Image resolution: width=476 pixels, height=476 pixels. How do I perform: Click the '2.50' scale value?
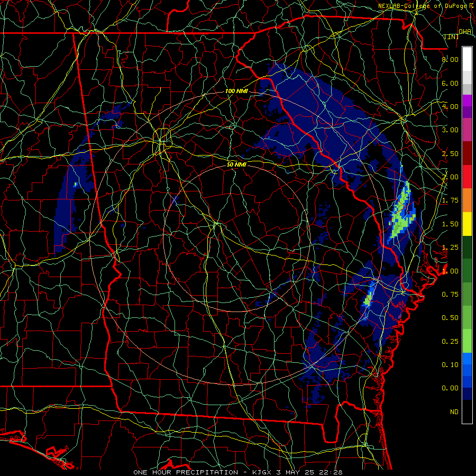[x=450, y=153]
